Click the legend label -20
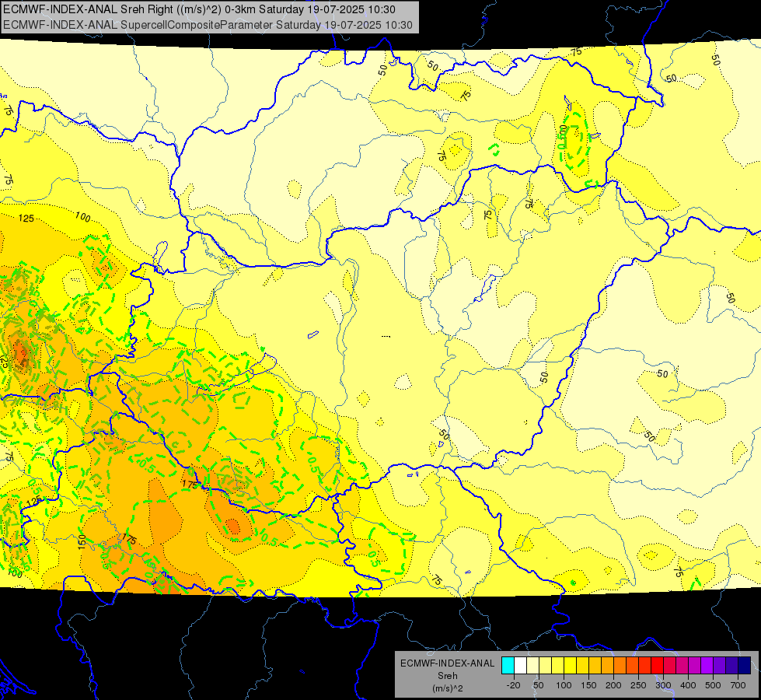761x700 pixels. [x=514, y=685]
